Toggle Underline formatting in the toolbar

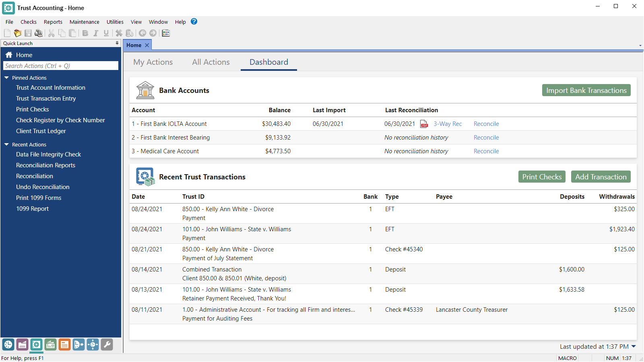tap(106, 33)
